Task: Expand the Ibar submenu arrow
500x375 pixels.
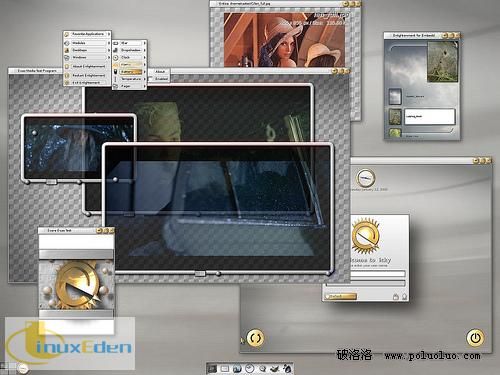Action: (144, 43)
